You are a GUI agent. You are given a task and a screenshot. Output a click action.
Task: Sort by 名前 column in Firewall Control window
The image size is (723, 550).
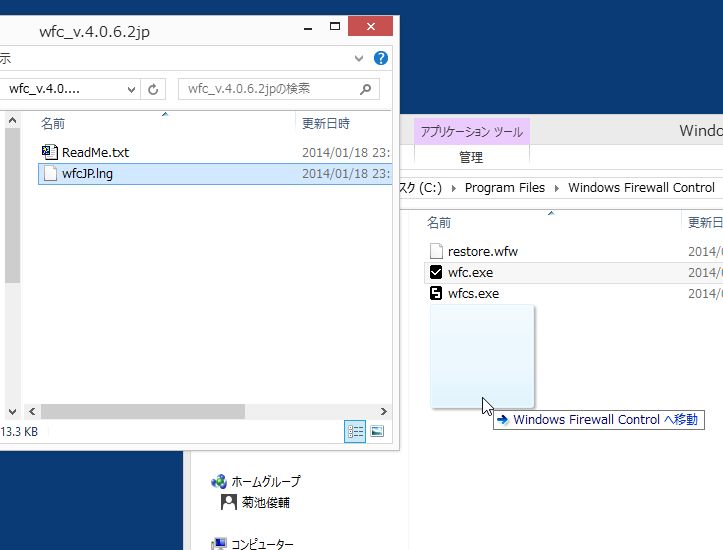click(439, 223)
